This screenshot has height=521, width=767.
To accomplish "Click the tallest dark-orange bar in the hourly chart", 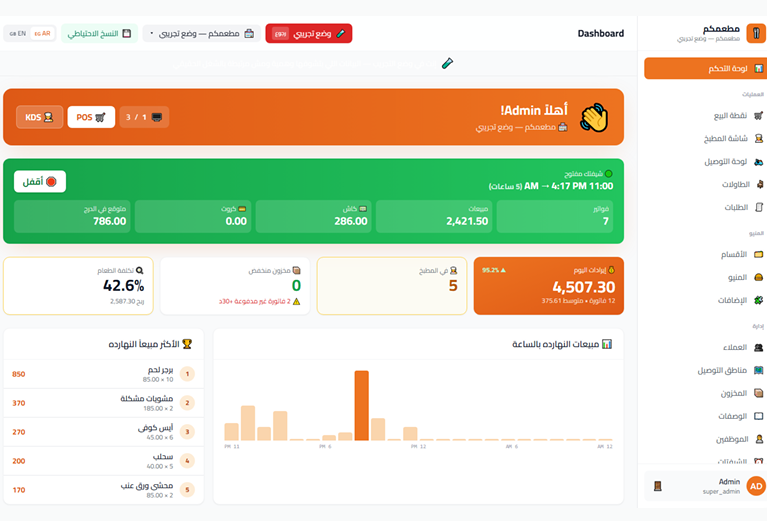I will pos(361,406).
